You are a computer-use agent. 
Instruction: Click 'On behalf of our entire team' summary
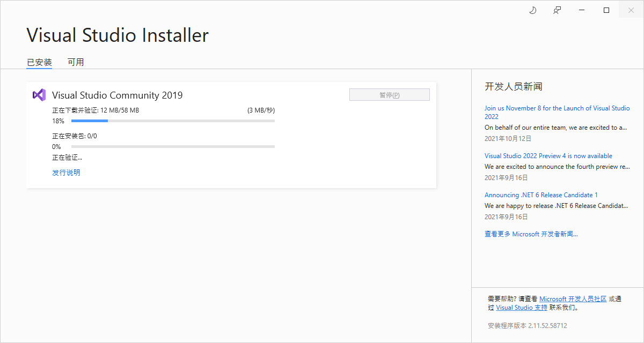tap(556, 128)
